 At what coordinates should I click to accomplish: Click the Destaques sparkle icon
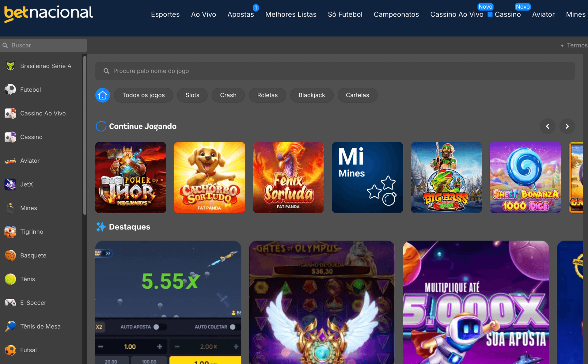coord(101,227)
